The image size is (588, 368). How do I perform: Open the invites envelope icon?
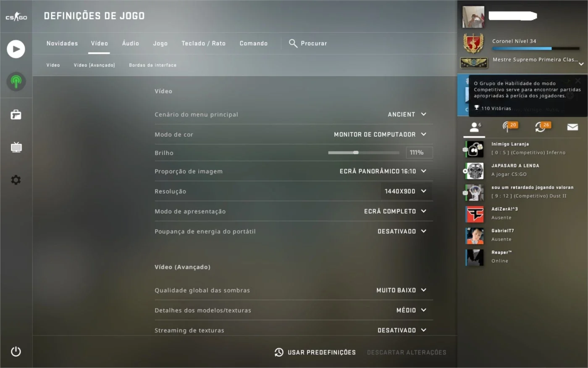point(572,127)
